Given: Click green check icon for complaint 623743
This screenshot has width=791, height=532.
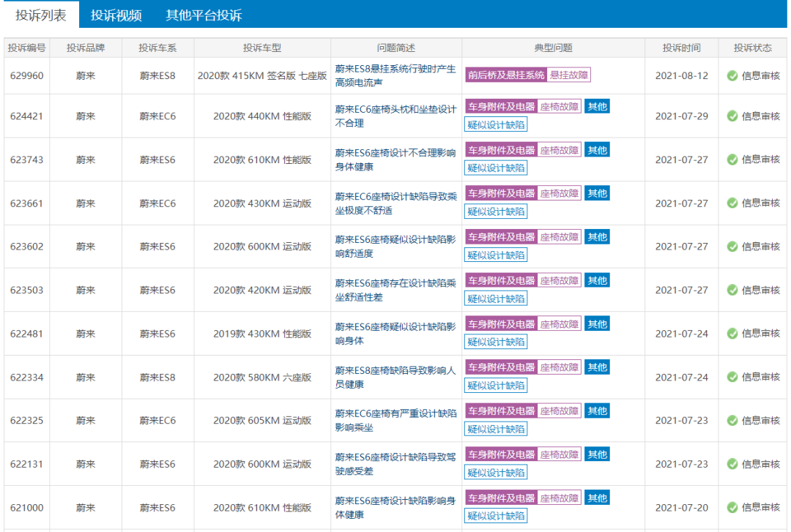Looking at the screenshot, I should tap(732, 160).
